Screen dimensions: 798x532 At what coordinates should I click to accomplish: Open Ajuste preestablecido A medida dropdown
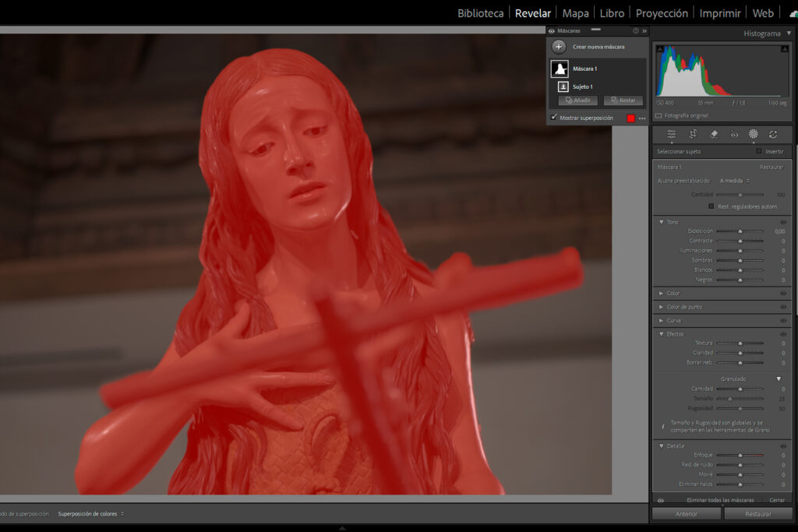734,181
